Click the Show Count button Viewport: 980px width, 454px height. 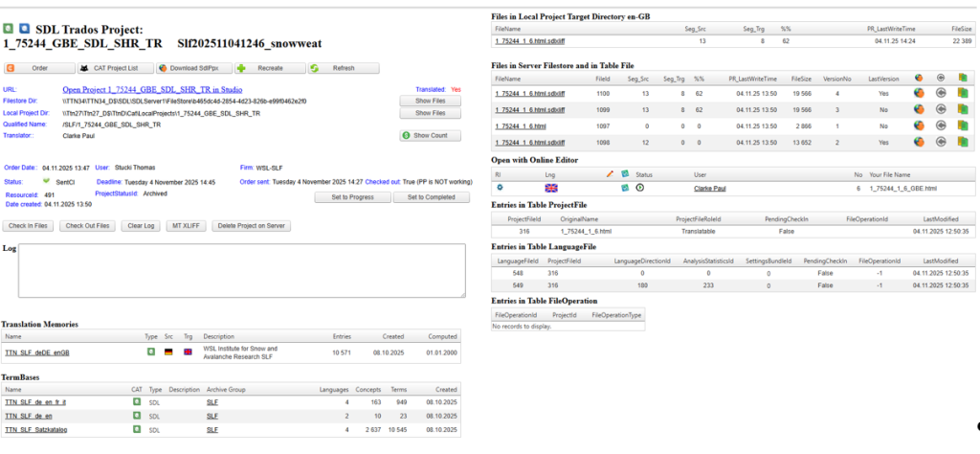point(424,136)
